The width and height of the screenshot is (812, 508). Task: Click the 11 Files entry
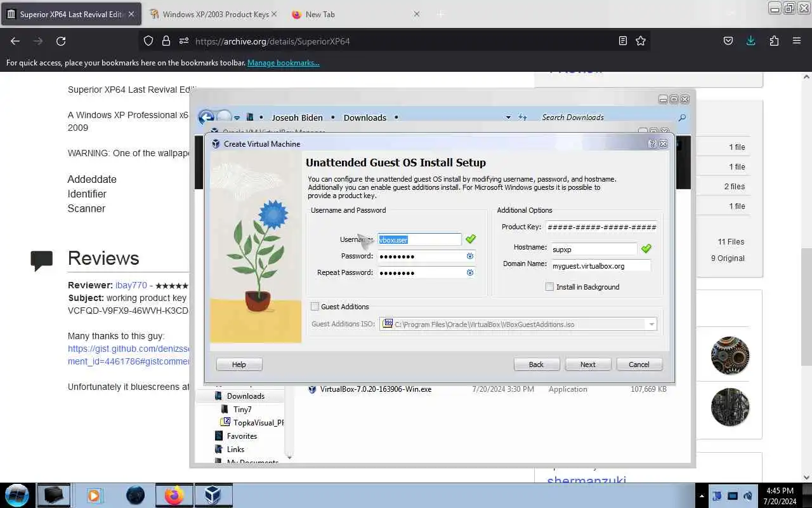[x=731, y=242]
